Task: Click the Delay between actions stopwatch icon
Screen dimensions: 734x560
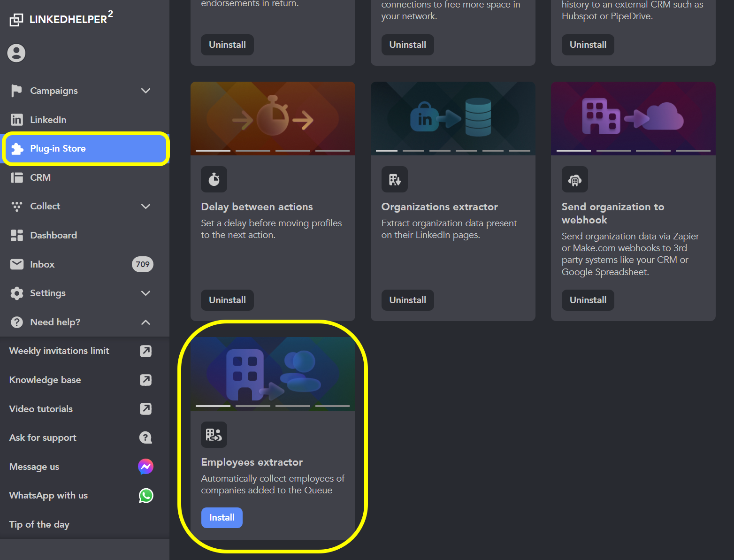Action: coord(214,179)
